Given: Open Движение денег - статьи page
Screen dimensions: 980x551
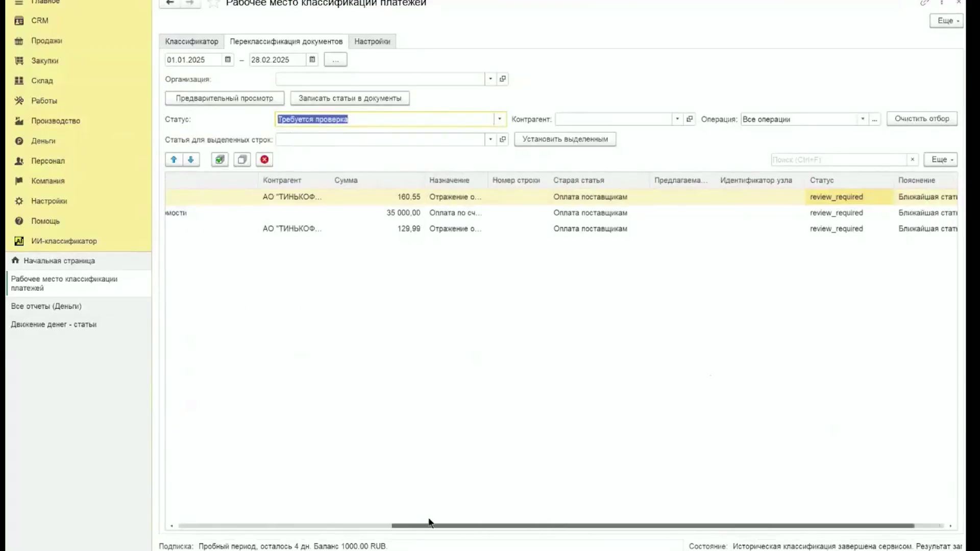Looking at the screenshot, I should pyautogui.click(x=54, y=324).
